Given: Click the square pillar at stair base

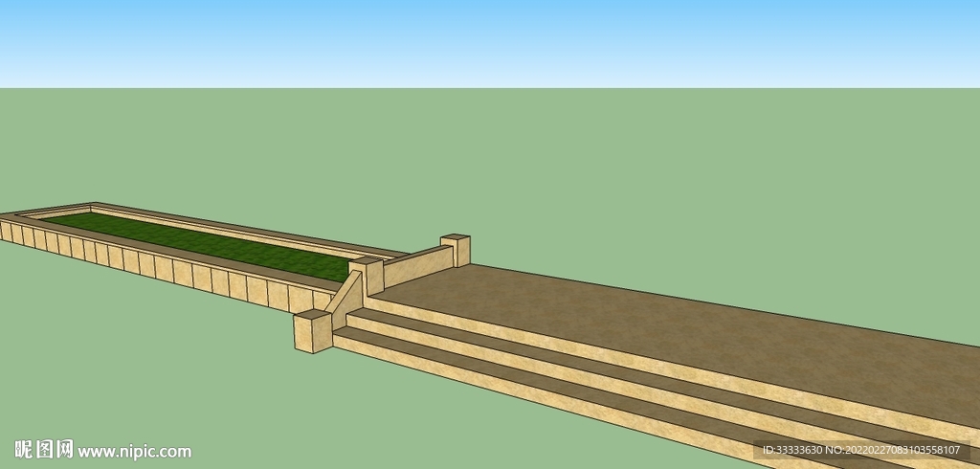Looking at the screenshot, I should point(313,331).
